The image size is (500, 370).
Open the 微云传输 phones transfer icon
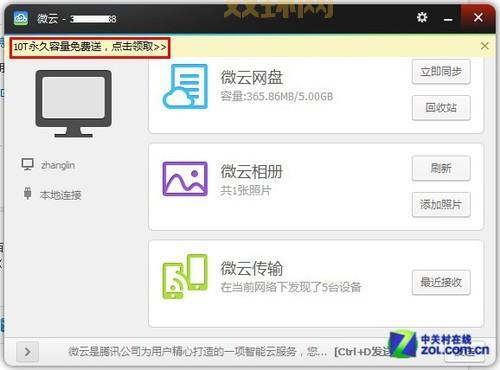point(185,277)
